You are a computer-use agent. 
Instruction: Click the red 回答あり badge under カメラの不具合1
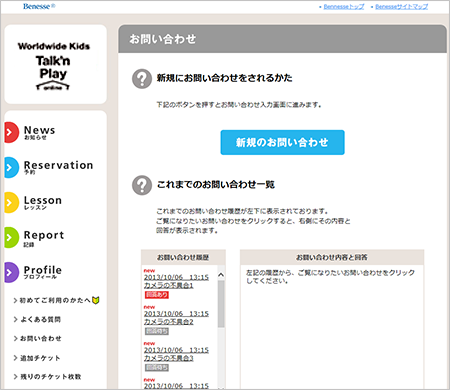(x=157, y=295)
